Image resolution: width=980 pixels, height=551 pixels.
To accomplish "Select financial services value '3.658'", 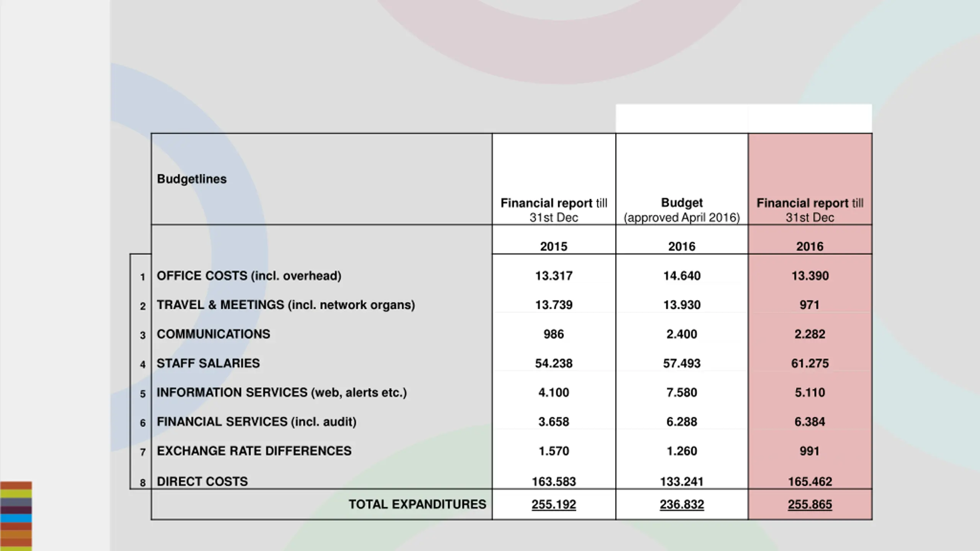I will [554, 422].
